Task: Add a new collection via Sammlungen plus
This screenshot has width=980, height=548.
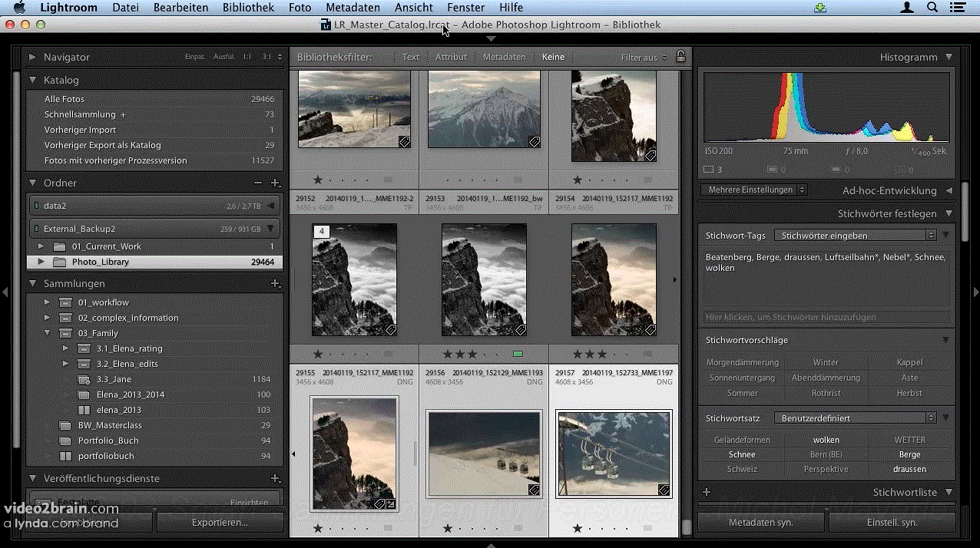Action: pos(276,284)
